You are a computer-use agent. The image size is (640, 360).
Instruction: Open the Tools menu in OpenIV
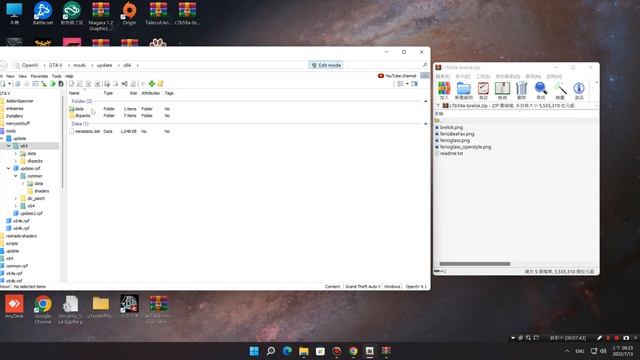coord(56,76)
